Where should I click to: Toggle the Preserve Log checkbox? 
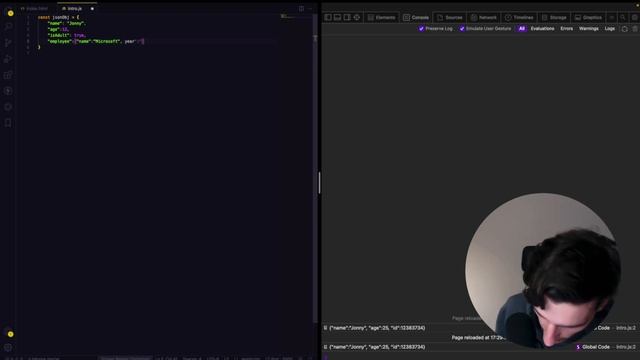[421, 29]
